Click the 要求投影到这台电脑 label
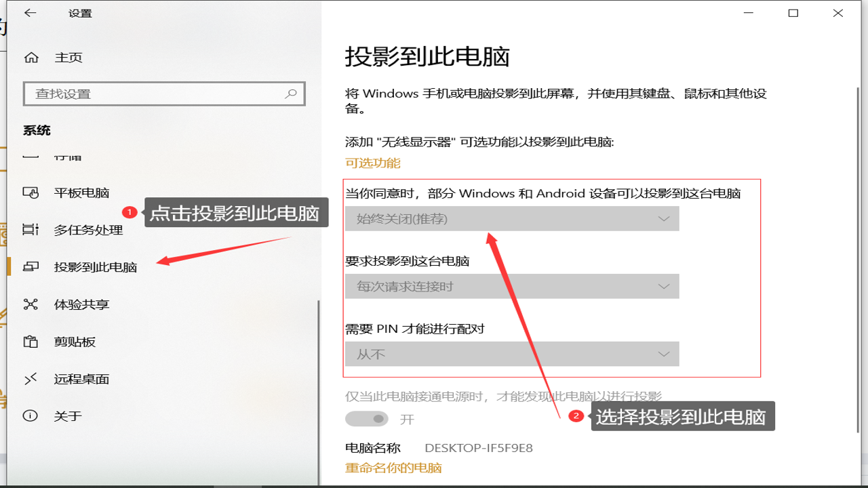The image size is (868, 488). [407, 261]
